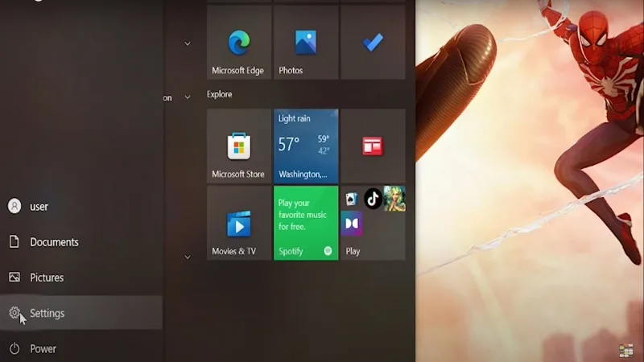The height and width of the screenshot is (362, 644).
Task: Expand the bottom app list chevron
Action: pos(188,257)
